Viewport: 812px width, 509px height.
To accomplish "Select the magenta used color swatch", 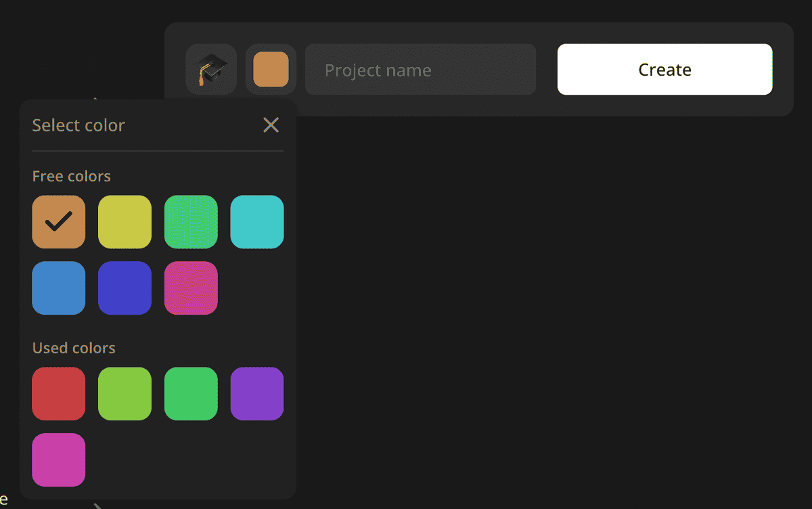I will pyautogui.click(x=58, y=460).
